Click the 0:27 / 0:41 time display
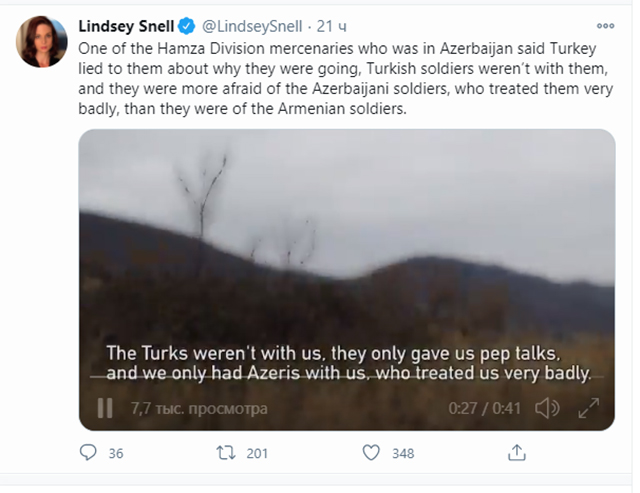The width and height of the screenshot is (640, 493). (484, 408)
